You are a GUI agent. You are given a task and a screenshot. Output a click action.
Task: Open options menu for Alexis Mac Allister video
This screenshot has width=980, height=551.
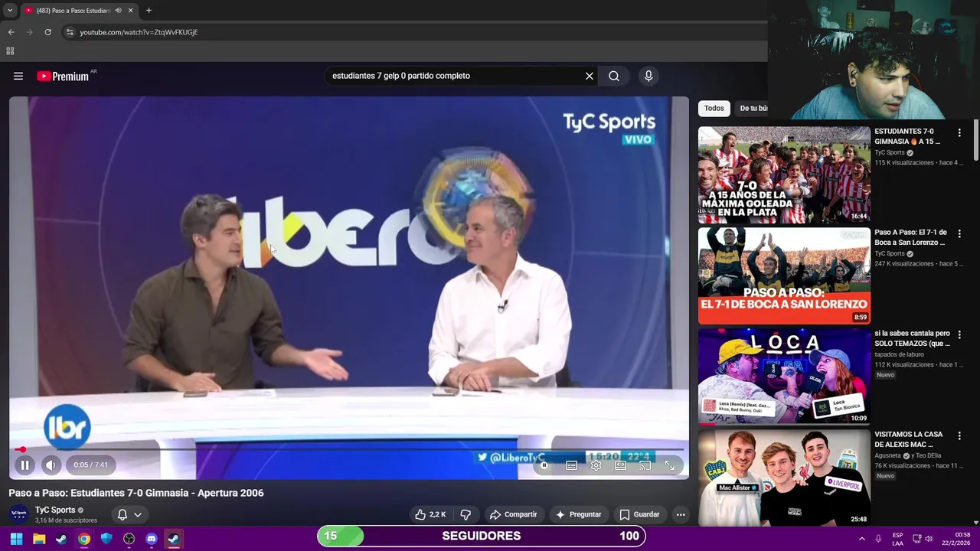(959, 436)
